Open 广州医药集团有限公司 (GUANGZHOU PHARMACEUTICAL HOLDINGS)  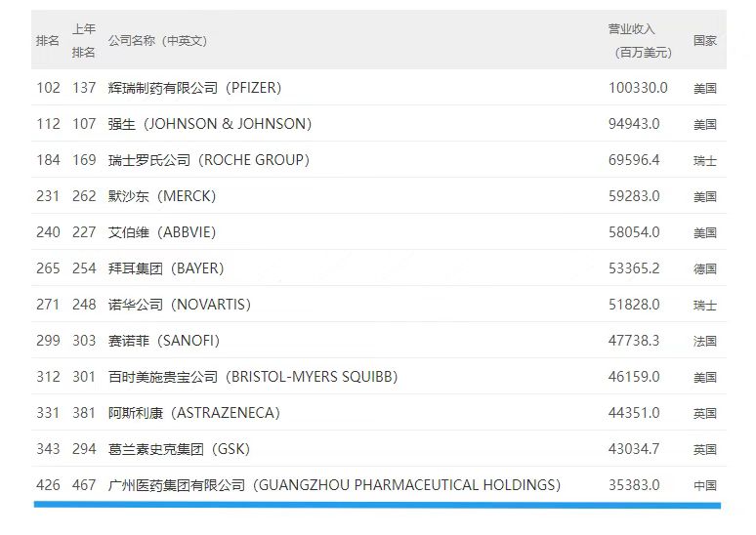[335, 485]
